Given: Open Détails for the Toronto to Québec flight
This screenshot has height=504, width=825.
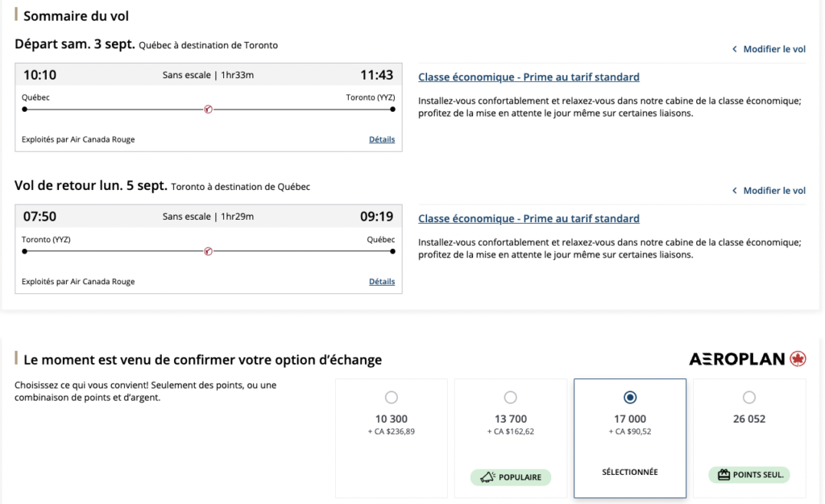Looking at the screenshot, I should coord(382,282).
